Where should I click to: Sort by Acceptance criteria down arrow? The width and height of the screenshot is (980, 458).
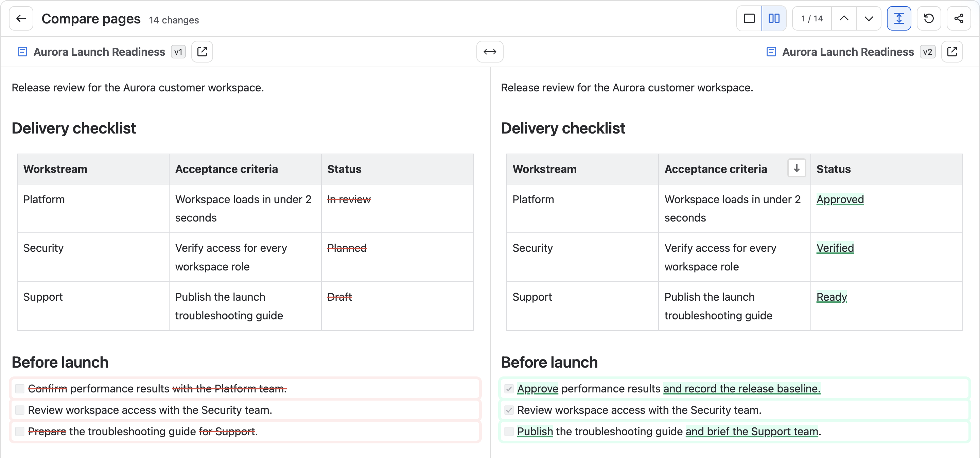[x=797, y=168]
